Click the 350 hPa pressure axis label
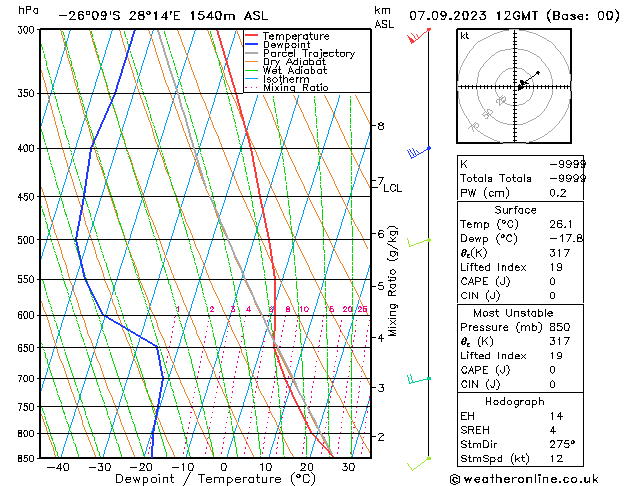 point(28,93)
